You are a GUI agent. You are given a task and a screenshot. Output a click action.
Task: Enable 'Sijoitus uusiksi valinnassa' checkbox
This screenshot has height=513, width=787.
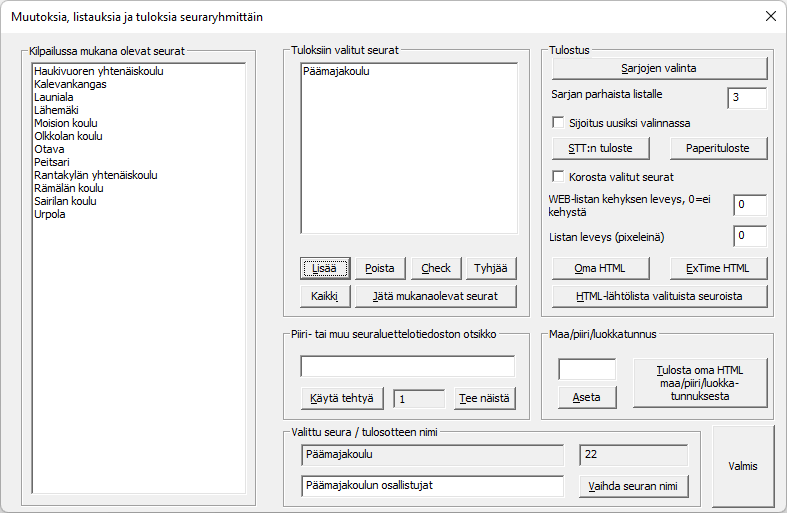pyautogui.click(x=559, y=123)
